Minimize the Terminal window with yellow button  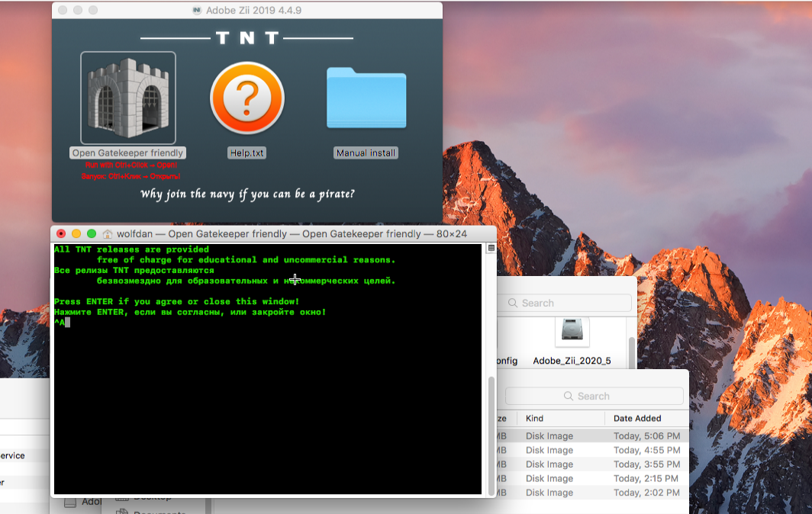point(76,234)
